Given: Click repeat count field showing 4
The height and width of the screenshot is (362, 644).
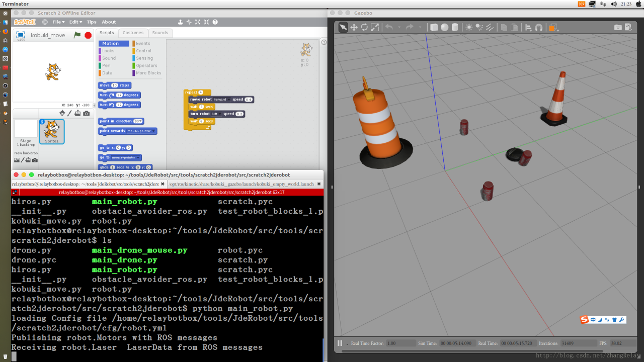Looking at the screenshot, I should click(201, 93).
